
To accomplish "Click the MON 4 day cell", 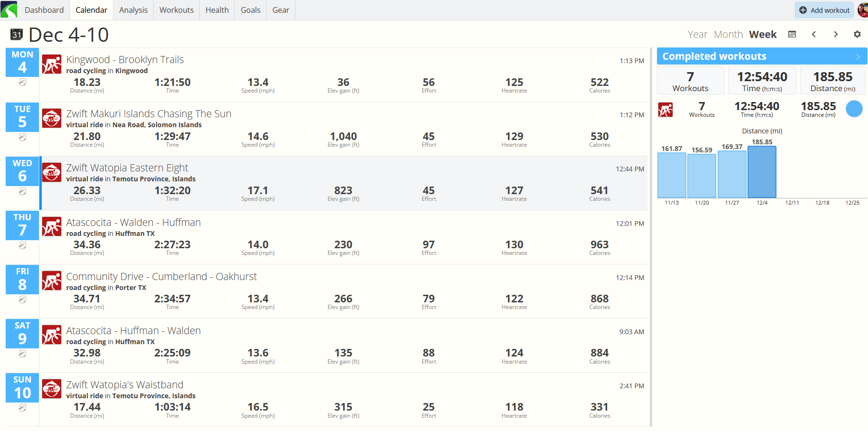I will point(22,62).
